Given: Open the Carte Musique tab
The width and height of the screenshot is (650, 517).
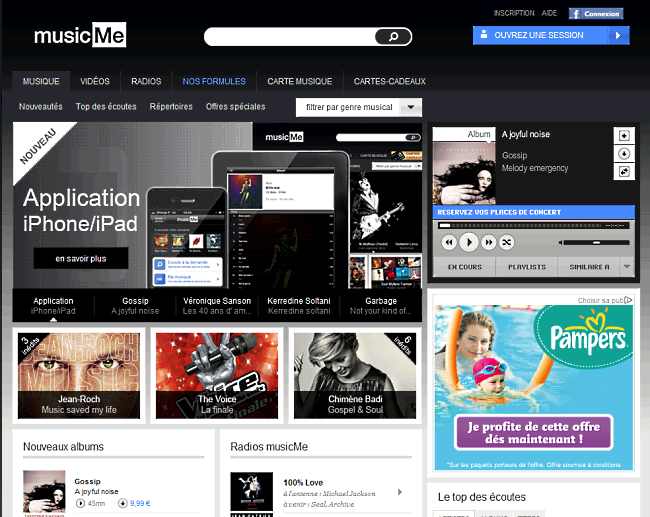Looking at the screenshot, I should [x=300, y=81].
